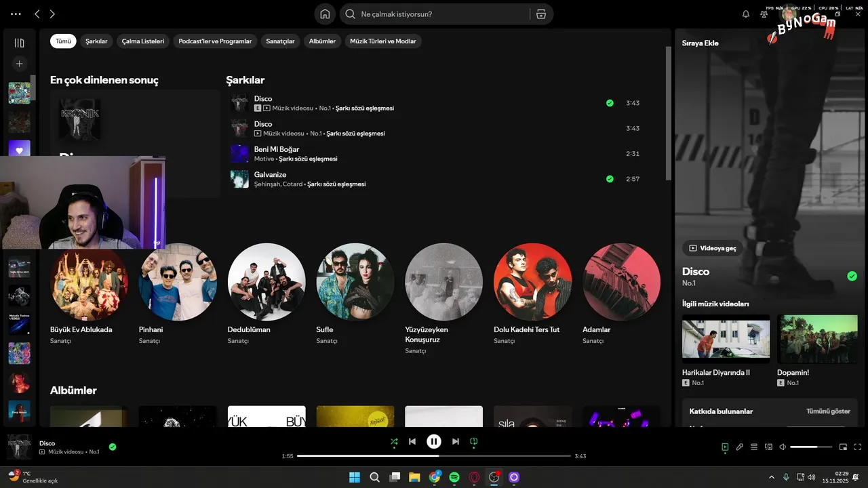The height and width of the screenshot is (488, 868).
Task: Pause the current song
Action: (x=434, y=441)
